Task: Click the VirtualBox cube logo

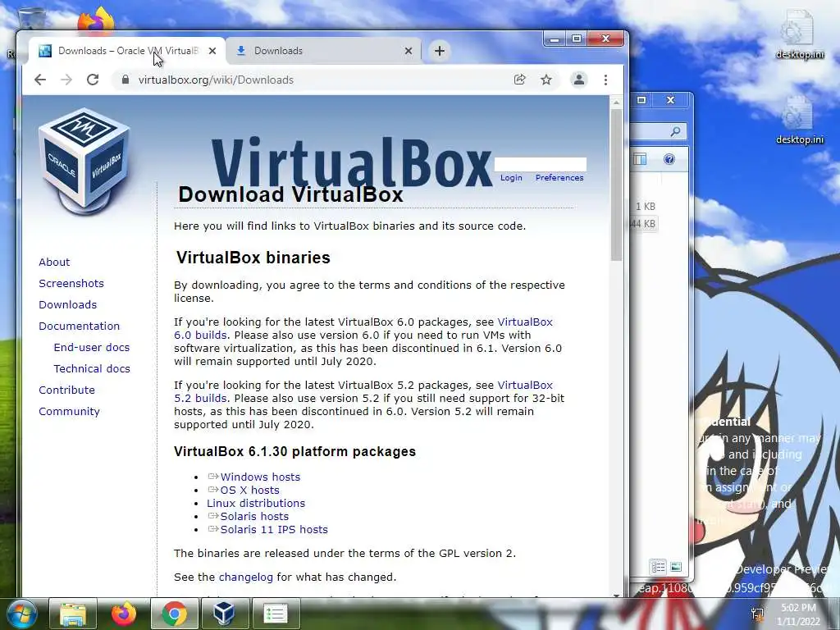Action: click(84, 161)
